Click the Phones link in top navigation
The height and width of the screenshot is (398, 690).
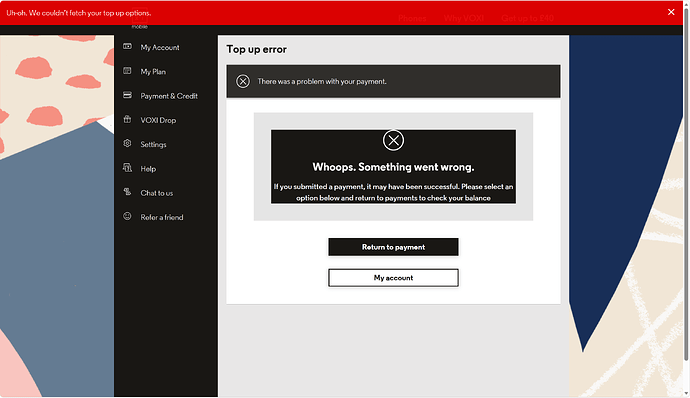(x=412, y=18)
